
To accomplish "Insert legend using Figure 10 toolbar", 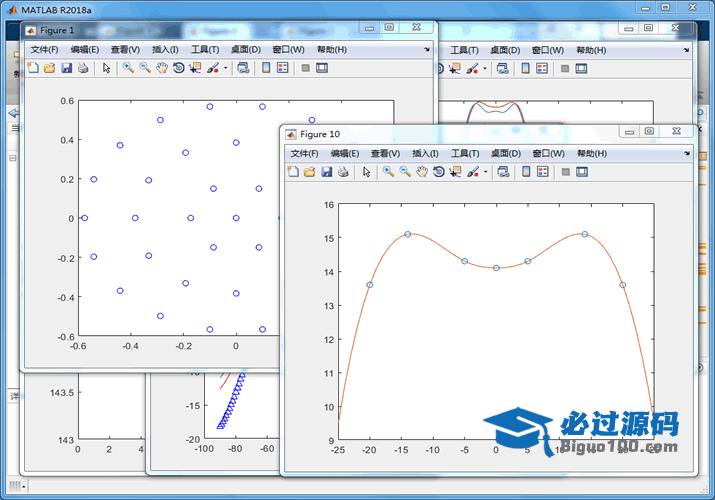I will pyautogui.click(x=543, y=172).
